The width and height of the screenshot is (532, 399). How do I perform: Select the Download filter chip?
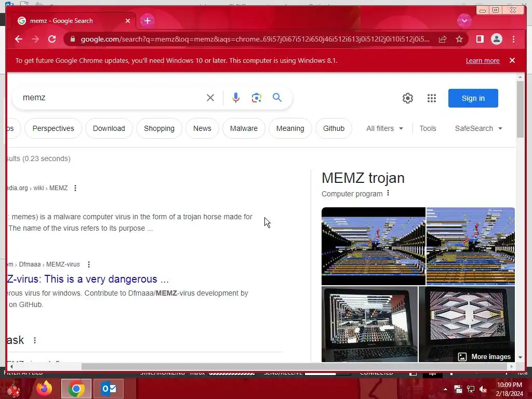click(x=109, y=128)
